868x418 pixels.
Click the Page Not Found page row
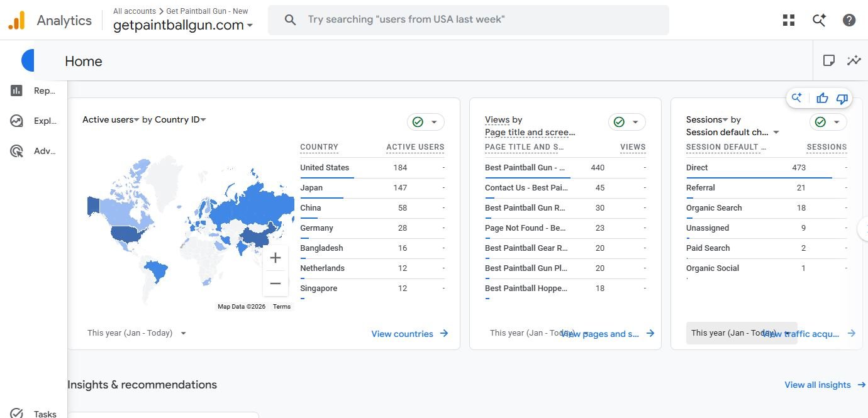pyautogui.click(x=565, y=228)
